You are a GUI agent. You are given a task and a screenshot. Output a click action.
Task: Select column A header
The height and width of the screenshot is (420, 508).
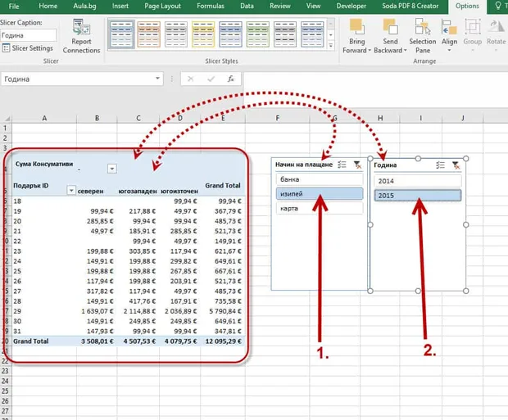click(44, 118)
